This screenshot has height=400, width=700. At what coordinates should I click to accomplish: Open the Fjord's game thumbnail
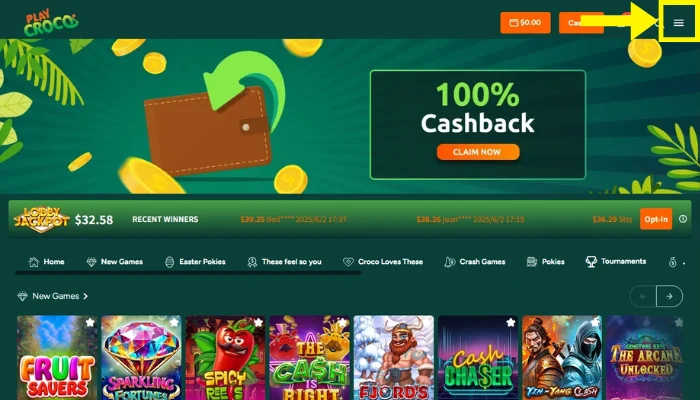coord(393,358)
